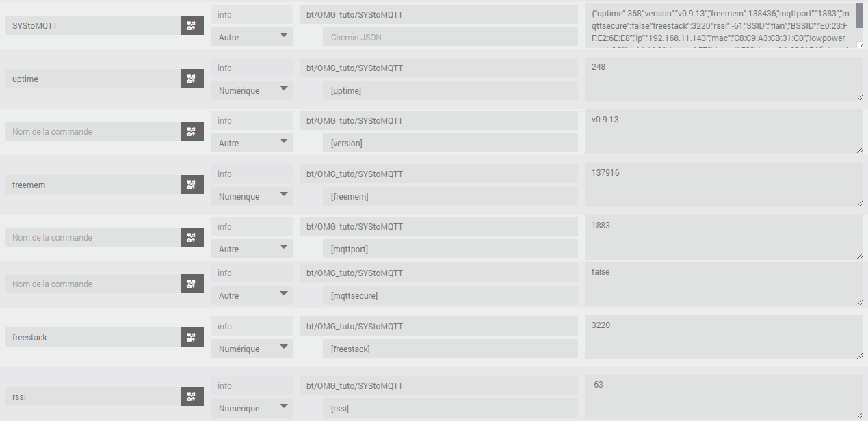868x421 pixels.
Task: Expand the Numérique dropdown in uptime row
Action: (x=251, y=90)
